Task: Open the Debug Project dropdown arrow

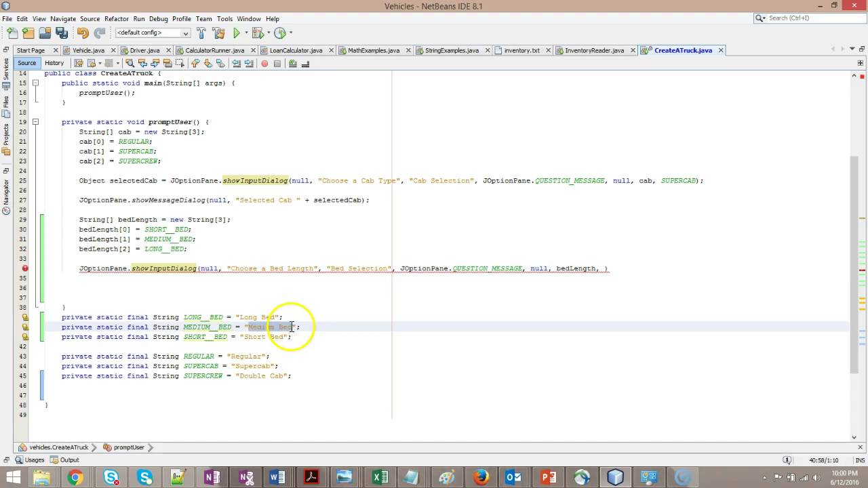Action: [267, 33]
